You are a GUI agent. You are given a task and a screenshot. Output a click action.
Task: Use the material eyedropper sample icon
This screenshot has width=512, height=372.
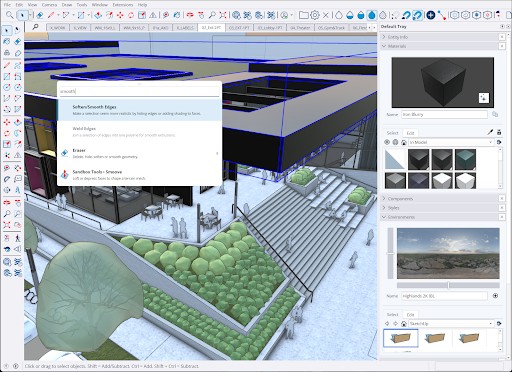click(x=490, y=132)
